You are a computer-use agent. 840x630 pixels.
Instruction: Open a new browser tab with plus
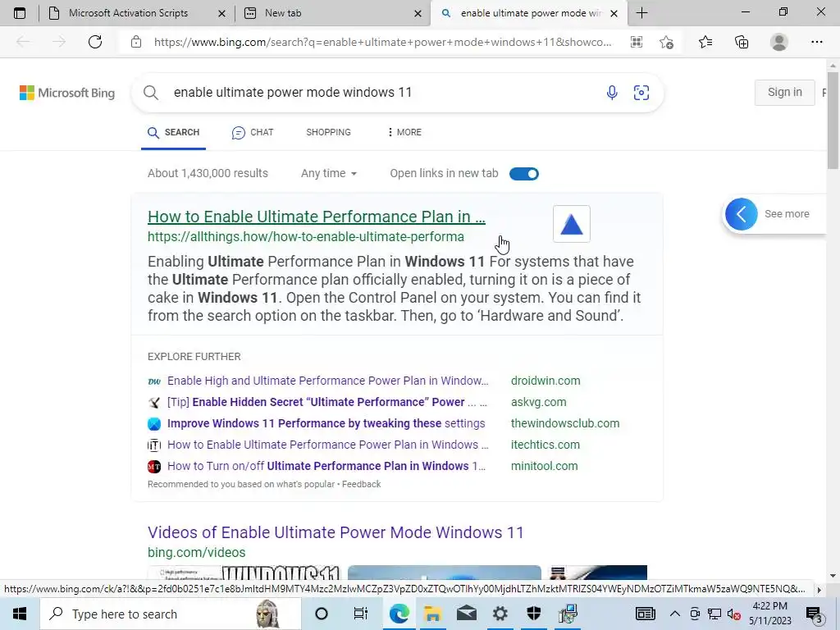click(x=641, y=13)
